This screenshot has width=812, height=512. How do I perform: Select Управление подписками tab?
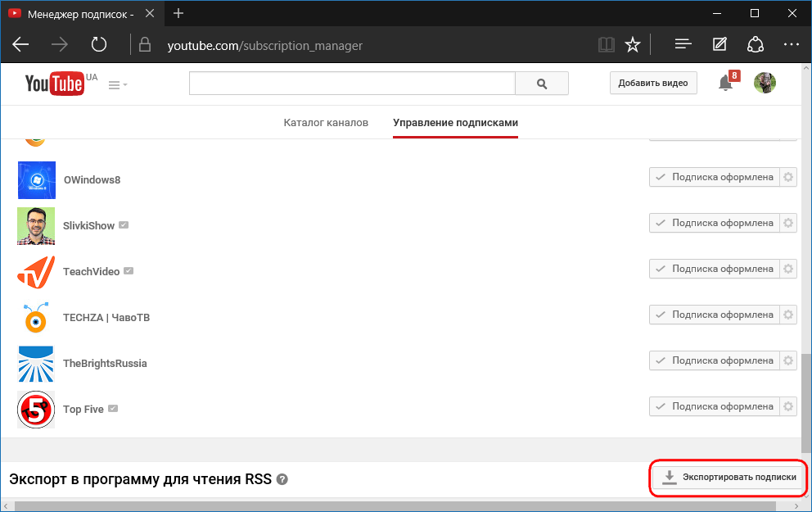pos(455,123)
